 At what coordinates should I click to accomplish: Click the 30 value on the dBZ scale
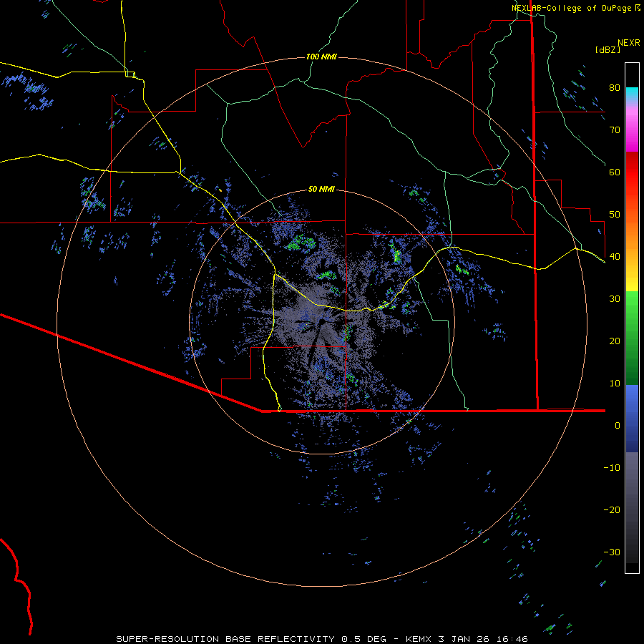615,299
